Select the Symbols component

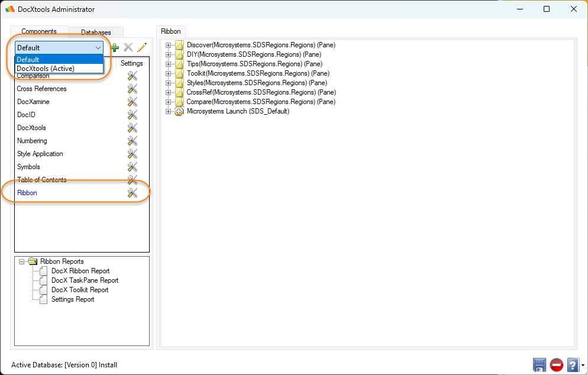click(28, 167)
